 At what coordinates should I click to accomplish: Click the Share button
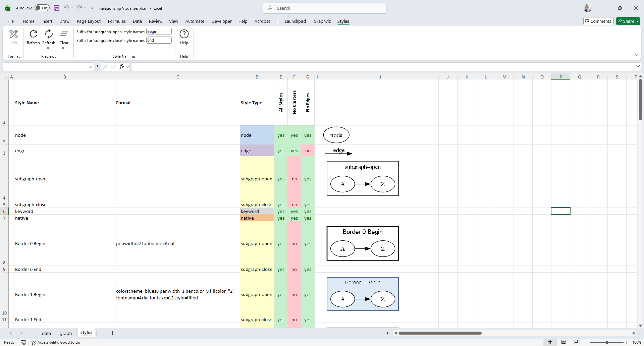tap(628, 21)
